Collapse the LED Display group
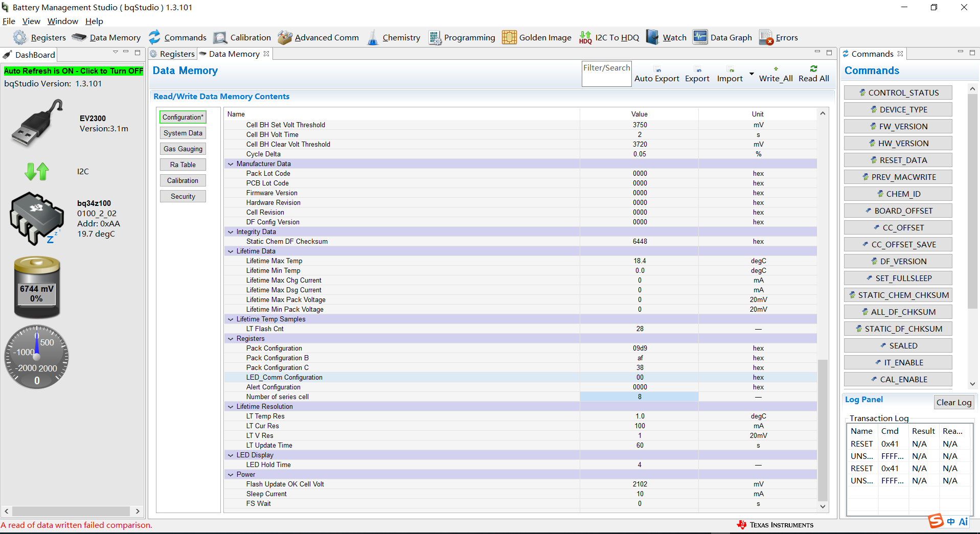Image resolution: width=980 pixels, height=534 pixels. pos(231,455)
